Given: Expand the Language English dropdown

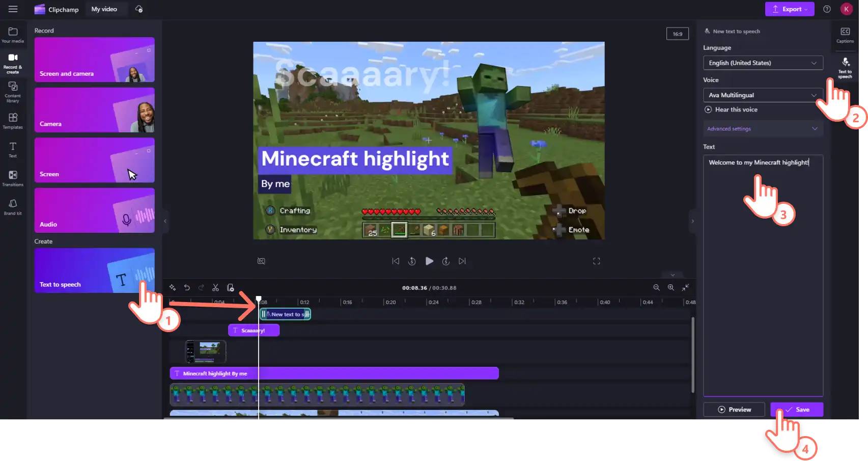Looking at the screenshot, I should [x=763, y=63].
